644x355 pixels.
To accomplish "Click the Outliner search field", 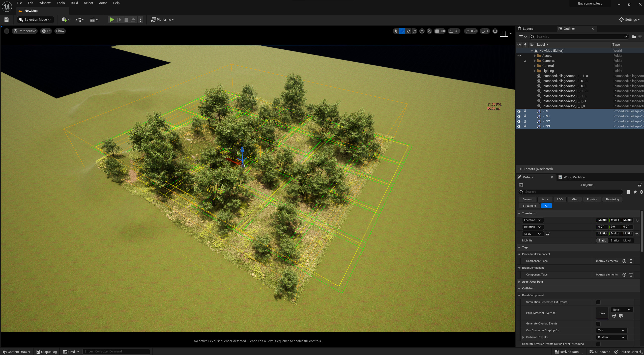I will click(x=579, y=37).
